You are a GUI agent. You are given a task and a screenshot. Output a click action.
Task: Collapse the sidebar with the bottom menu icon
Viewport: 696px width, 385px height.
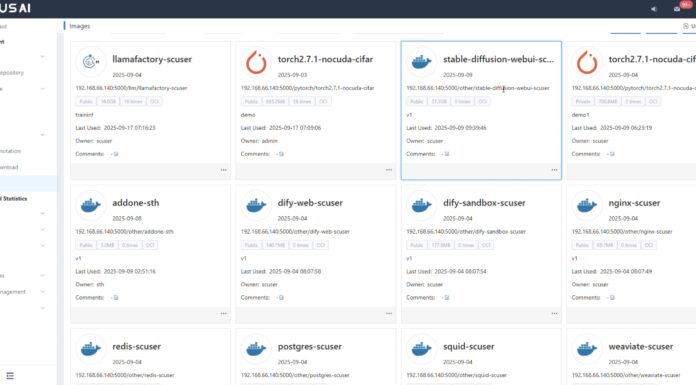pos(10,376)
